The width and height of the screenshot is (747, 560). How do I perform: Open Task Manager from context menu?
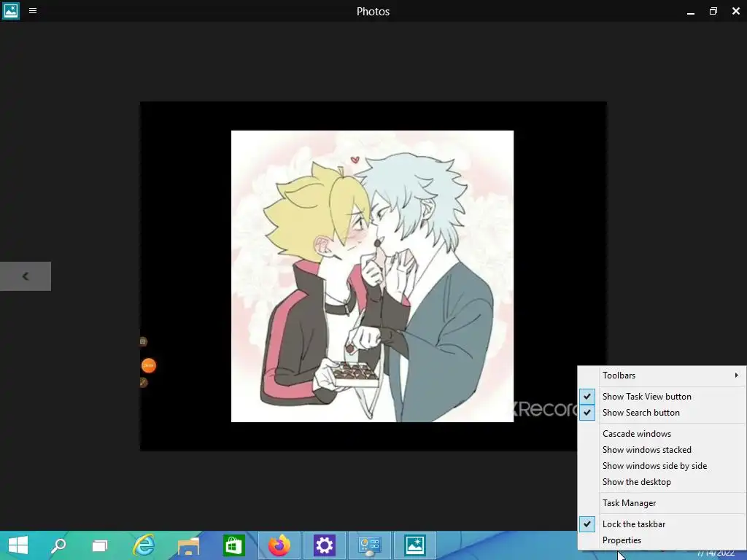point(662,503)
